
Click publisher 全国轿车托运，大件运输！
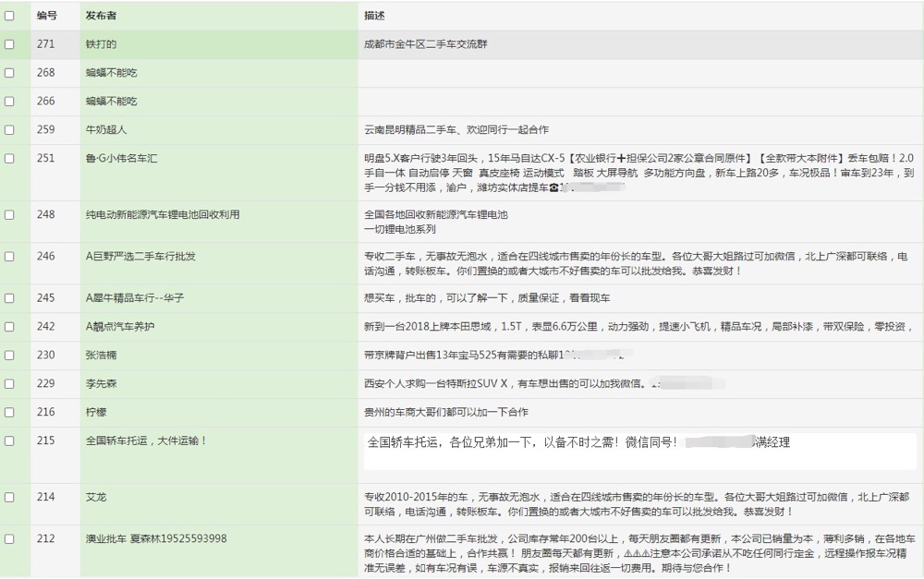point(146,441)
